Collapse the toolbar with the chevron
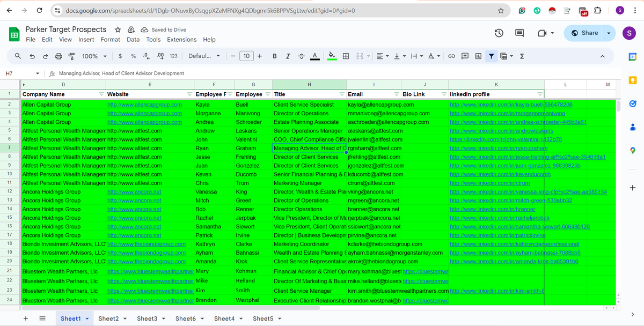This screenshot has height=326, width=644. point(602,56)
